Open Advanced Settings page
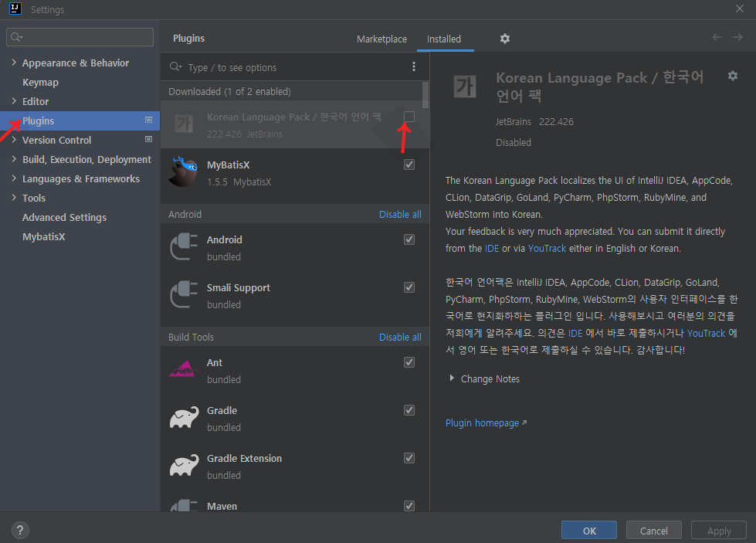The height and width of the screenshot is (543, 756). pos(64,218)
